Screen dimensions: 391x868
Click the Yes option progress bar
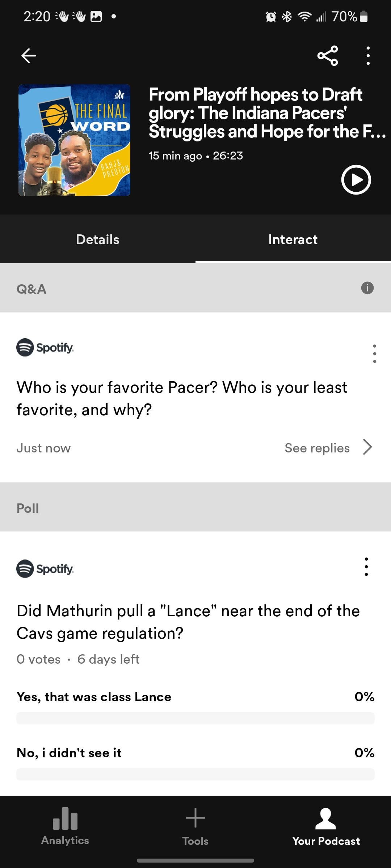(195, 718)
